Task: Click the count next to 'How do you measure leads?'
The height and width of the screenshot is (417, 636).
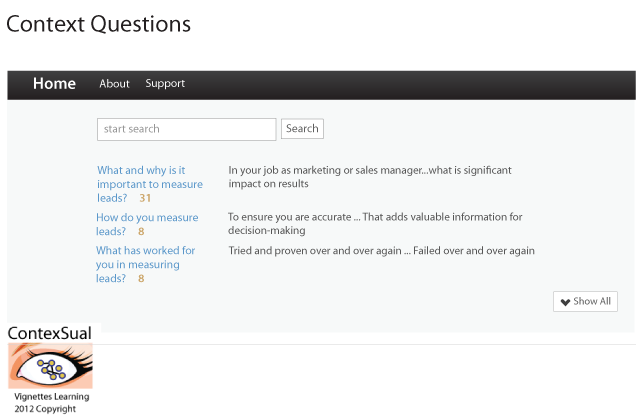Action: 141,232
